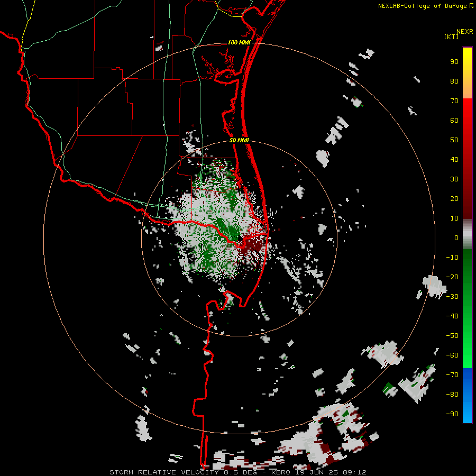The width and height of the screenshot is (476, 476).
Task: Click the -30 value on the velocity scale
Action: click(x=452, y=297)
